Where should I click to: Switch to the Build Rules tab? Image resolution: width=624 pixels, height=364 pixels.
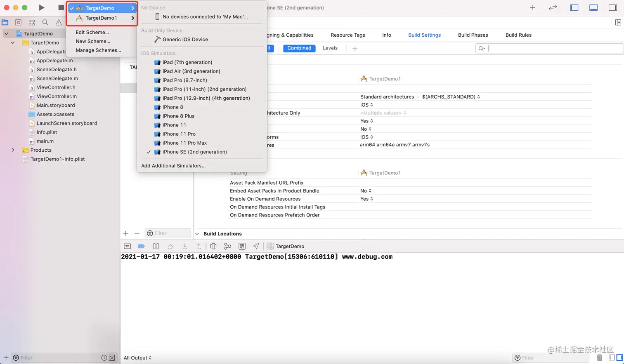(x=518, y=35)
